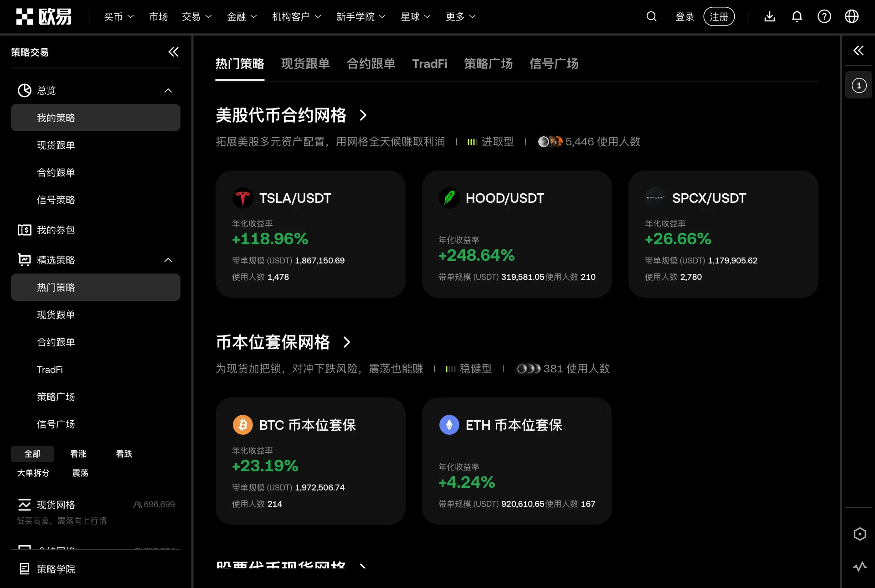The height and width of the screenshot is (588, 875).
Task: Switch to the 合约跟单 top tab
Action: [x=371, y=64]
